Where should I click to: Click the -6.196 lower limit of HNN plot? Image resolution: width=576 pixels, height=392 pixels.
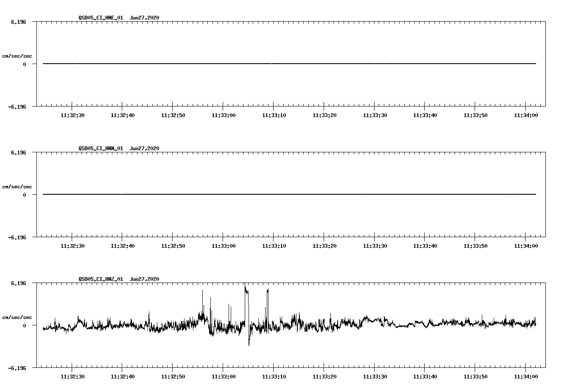(x=17, y=237)
